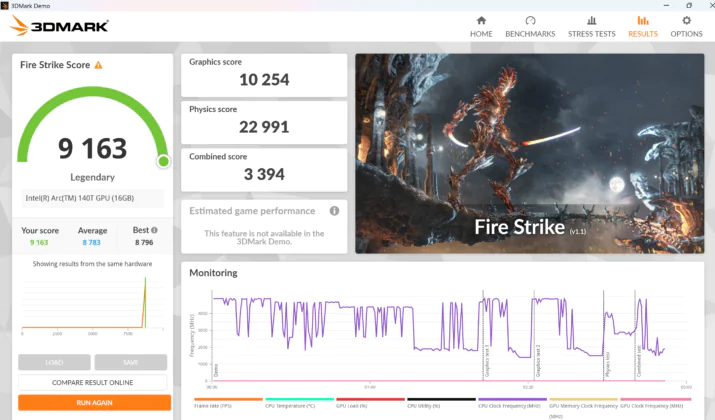Image resolution: width=715 pixels, height=420 pixels.
Task: Select the RESULTS menu label
Action: click(643, 34)
